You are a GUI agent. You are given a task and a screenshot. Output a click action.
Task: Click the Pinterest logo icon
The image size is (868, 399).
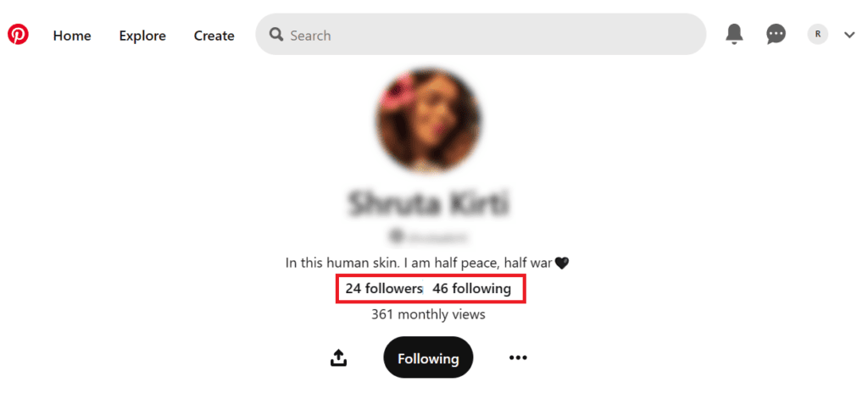(x=18, y=35)
